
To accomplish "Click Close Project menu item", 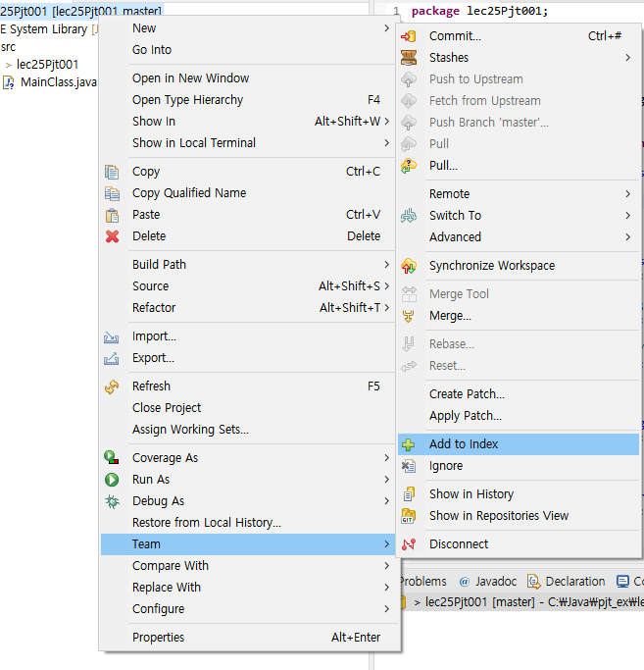I will point(167,408).
